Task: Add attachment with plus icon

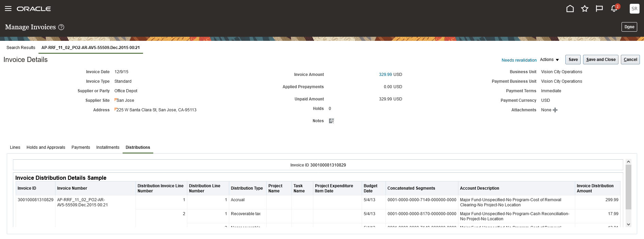Action: point(555,110)
